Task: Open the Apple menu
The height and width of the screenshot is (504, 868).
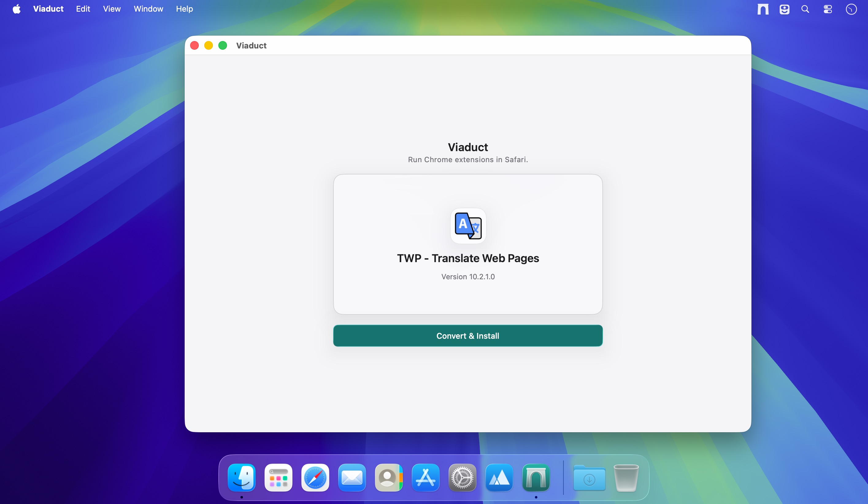Action: tap(17, 9)
